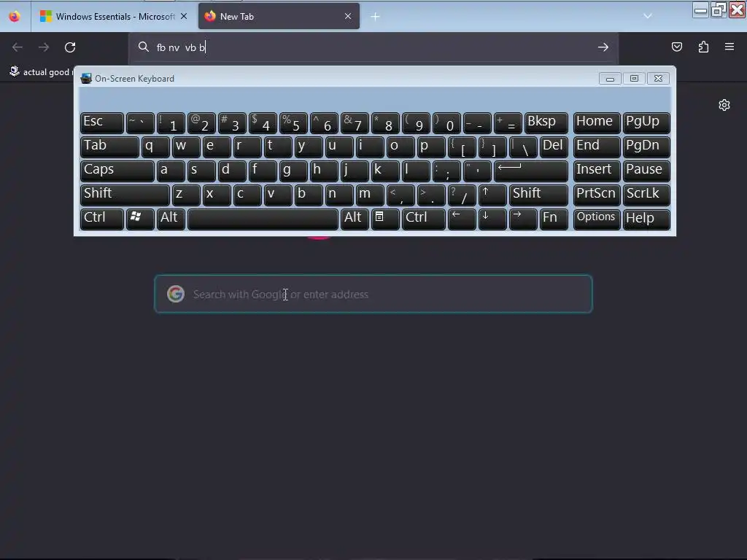Toggle the right Alt key
The height and width of the screenshot is (560, 747).
point(355,219)
